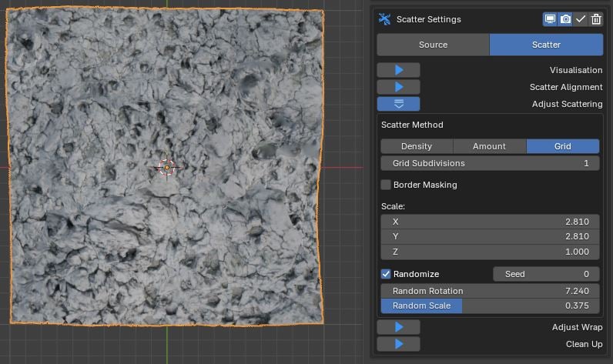Expand the Visualisation section
The width and height of the screenshot is (613, 364).
point(398,70)
